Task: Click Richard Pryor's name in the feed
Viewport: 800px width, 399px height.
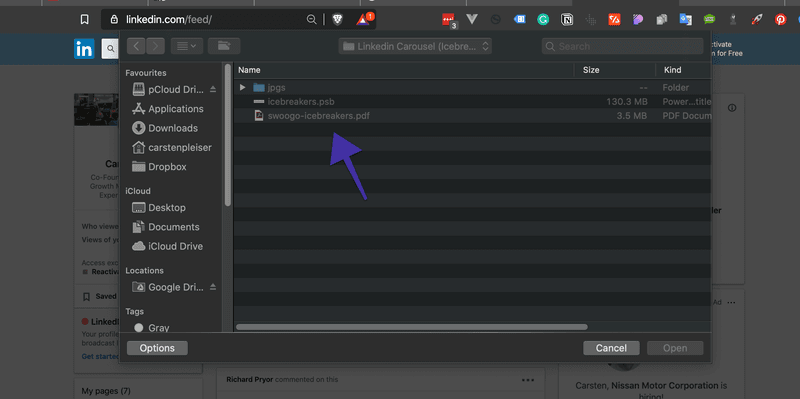Action: click(249, 380)
